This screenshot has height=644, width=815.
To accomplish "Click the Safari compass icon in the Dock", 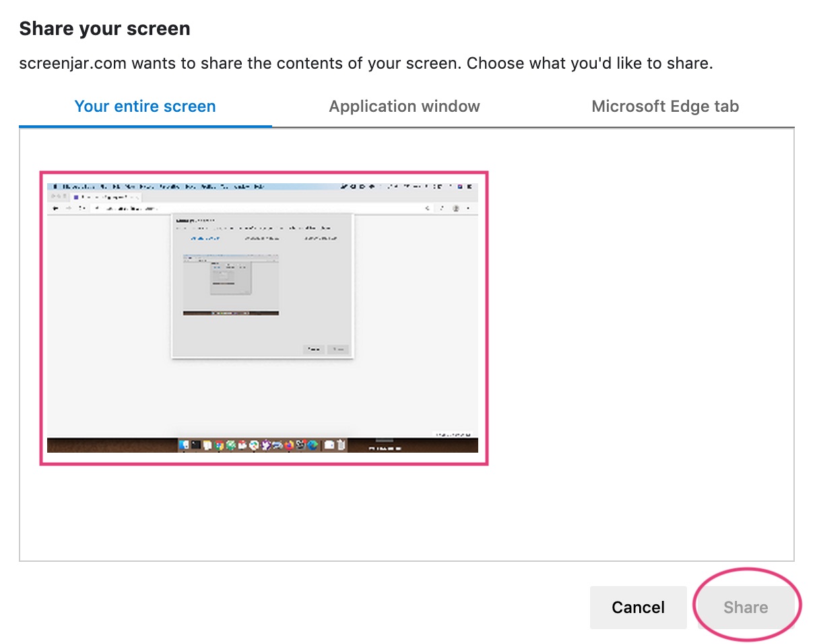I will (254, 445).
